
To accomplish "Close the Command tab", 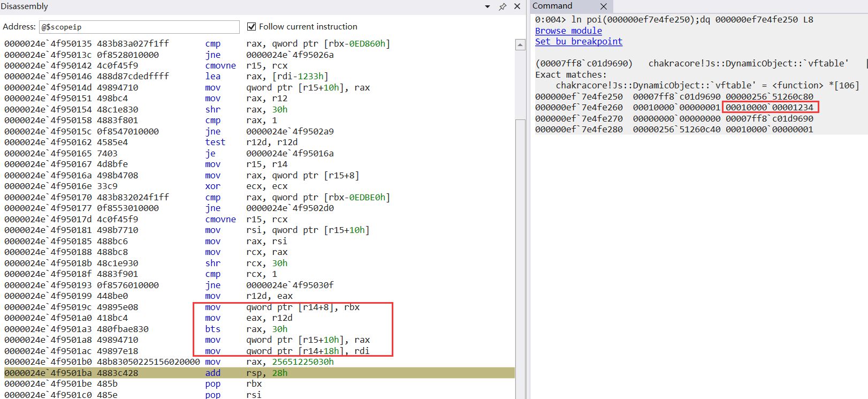I will [x=603, y=6].
